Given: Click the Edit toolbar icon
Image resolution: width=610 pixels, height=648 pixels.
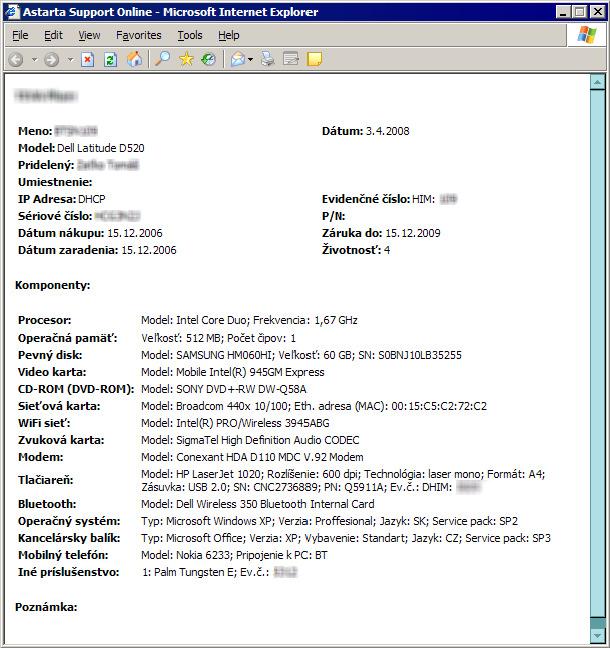Looking at the screenshot, I should coord(291,59).
